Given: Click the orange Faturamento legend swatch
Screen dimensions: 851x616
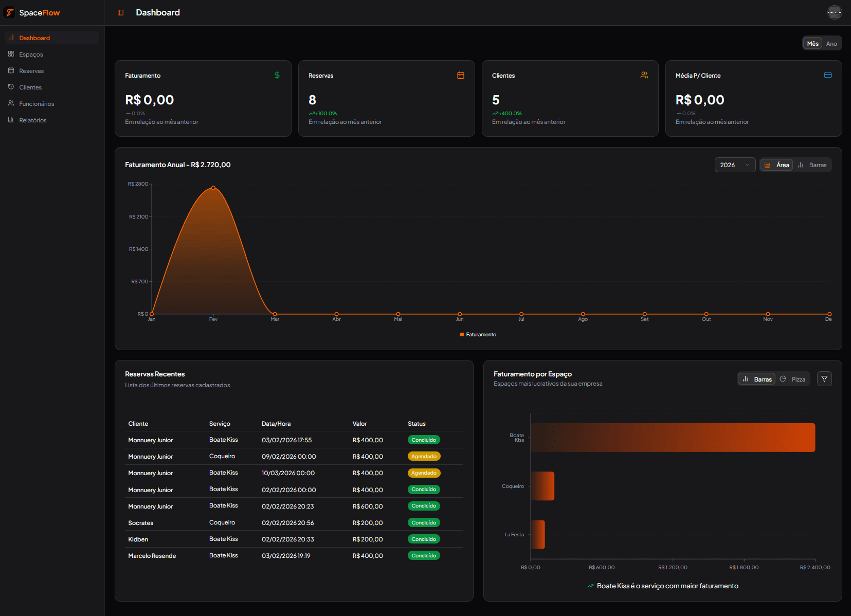Looking at the screenshot, I should click(461, 334).
